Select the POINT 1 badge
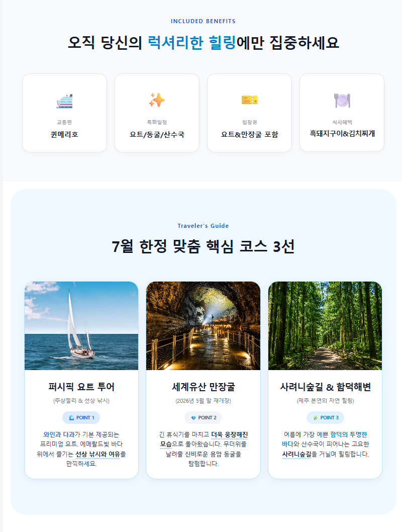The image size is (402, 532). [81, 418]
